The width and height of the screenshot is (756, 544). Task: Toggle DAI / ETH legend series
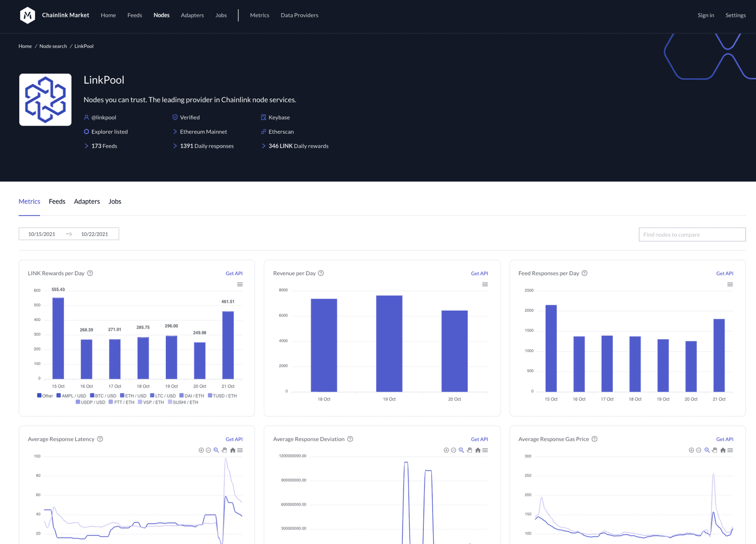(x=192, y=395)
